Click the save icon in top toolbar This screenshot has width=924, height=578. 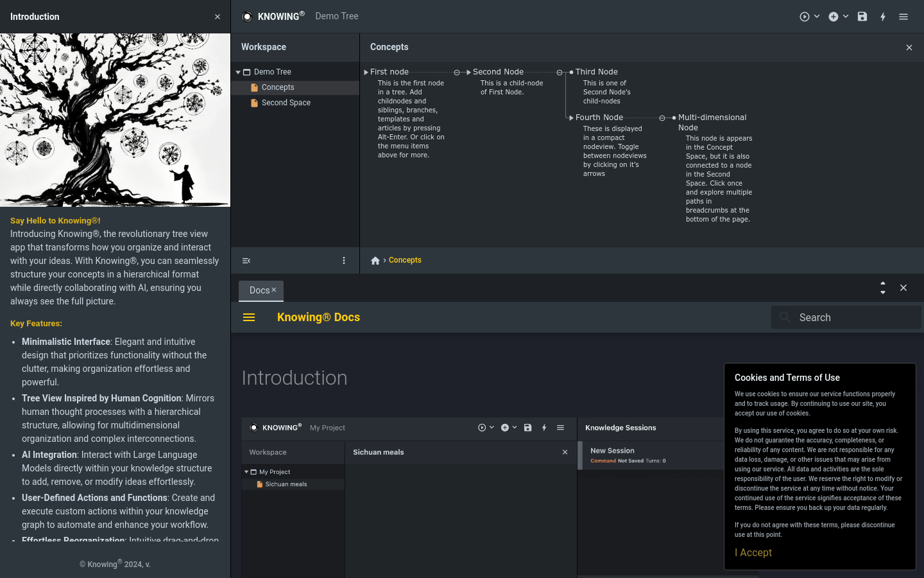pos(862,17)
